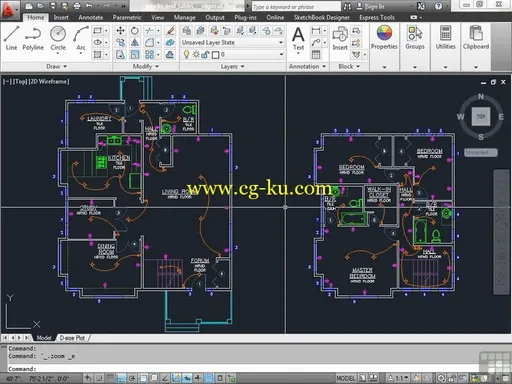Activate the Fillet tool
The width and height of the screenshot is (512, 384).
[x=149, y=43]
